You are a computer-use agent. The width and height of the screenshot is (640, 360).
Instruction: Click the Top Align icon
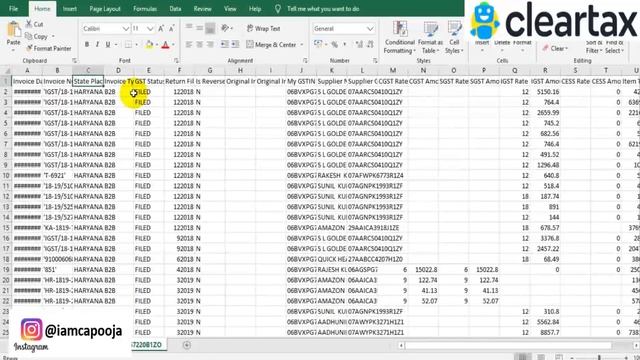[x=189, y=28]
